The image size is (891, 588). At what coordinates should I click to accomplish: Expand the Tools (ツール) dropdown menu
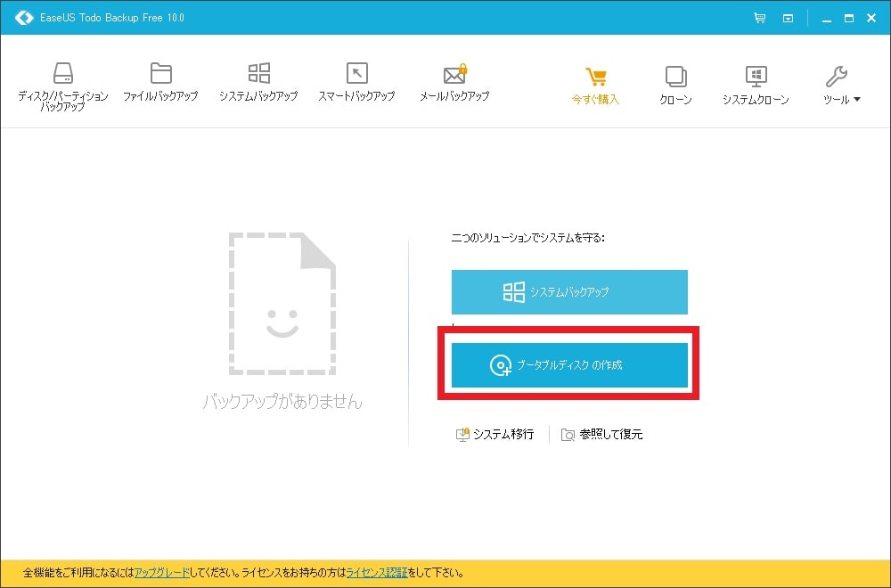(x=842, y=86)
